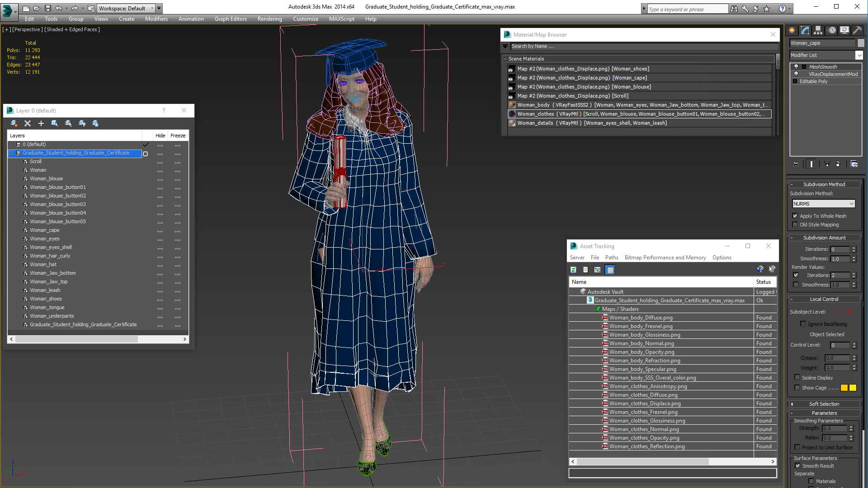
Task: Select the Woman_hair_curly layer item
Action: tap(50, 256)
